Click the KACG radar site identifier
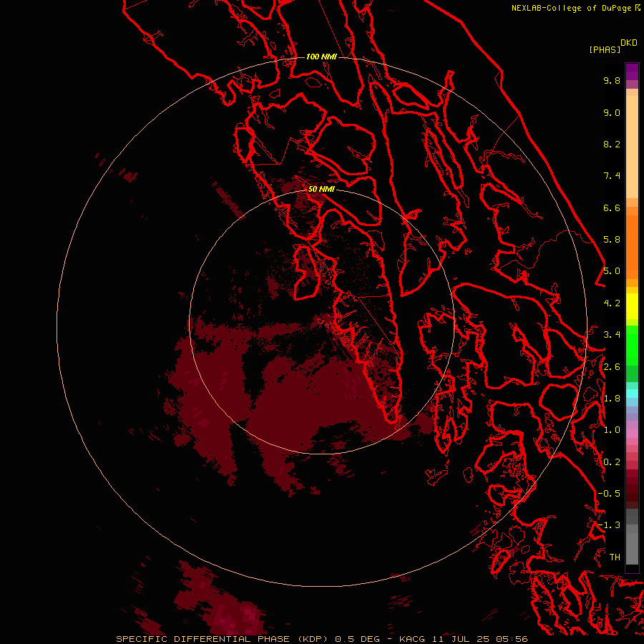This screenshot has width=644, height=644. 412,639
